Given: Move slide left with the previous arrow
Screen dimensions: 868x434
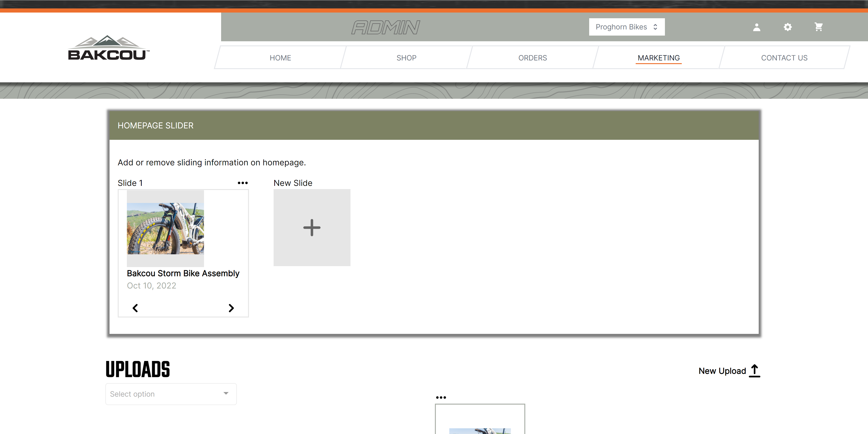Looking at the screenshot, I should [x=135, y=308].
